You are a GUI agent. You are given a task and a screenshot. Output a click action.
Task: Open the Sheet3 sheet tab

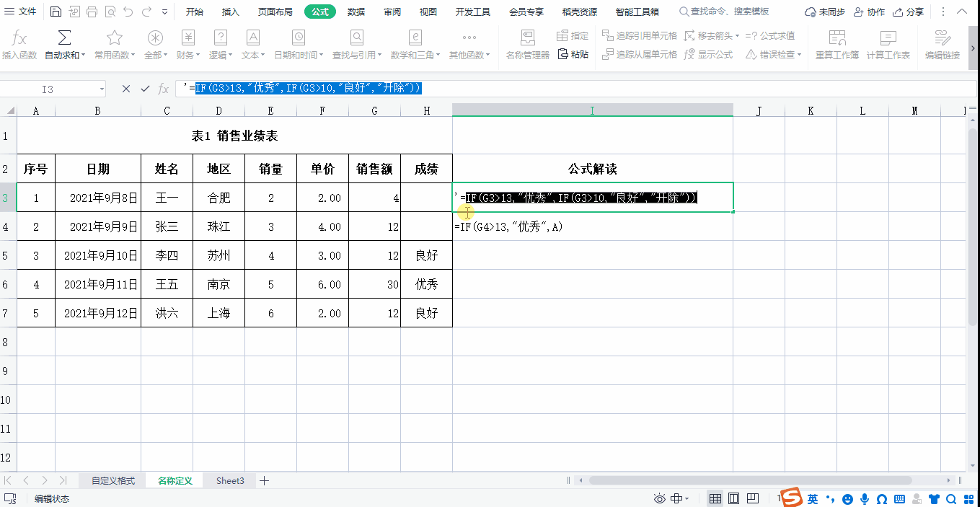(230, 480)
